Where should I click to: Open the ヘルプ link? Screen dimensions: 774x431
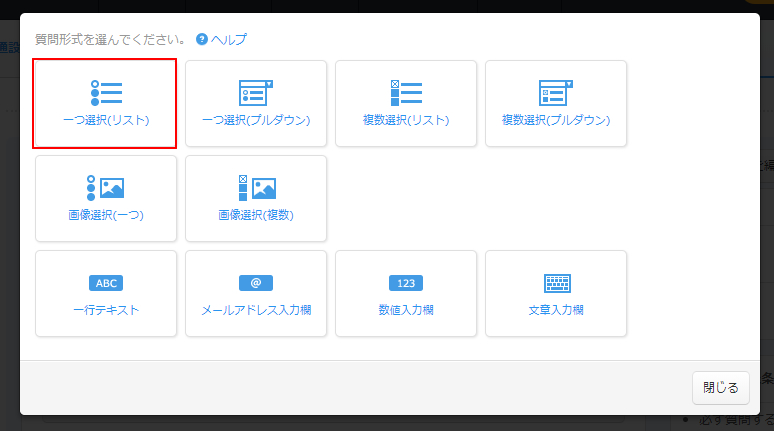click(228, 40)
